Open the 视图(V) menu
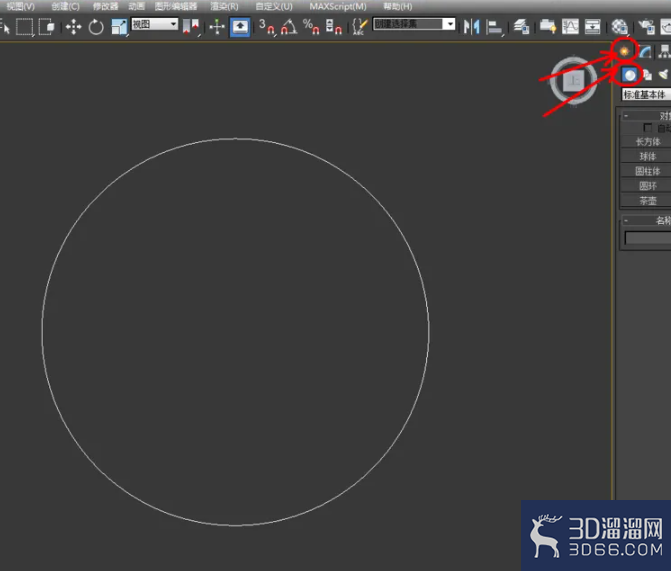The image size is (671, 571). click(21, 6)
